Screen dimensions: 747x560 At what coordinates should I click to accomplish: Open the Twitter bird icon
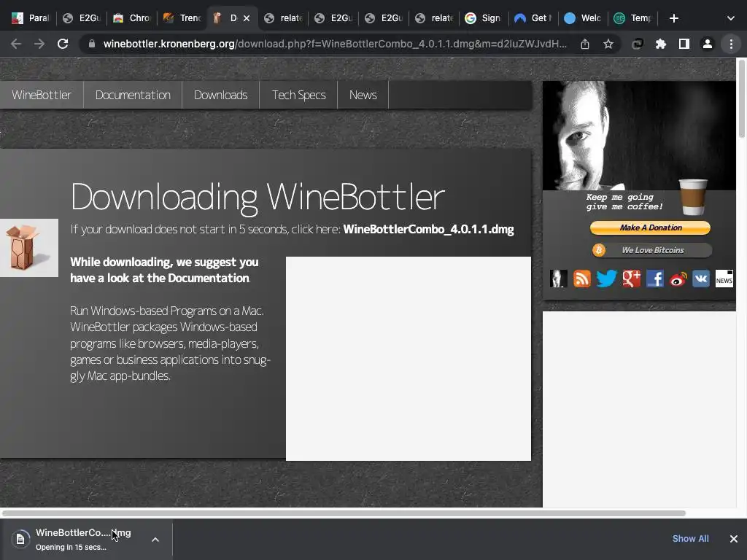pyautogui.click(x=606, y=279)
